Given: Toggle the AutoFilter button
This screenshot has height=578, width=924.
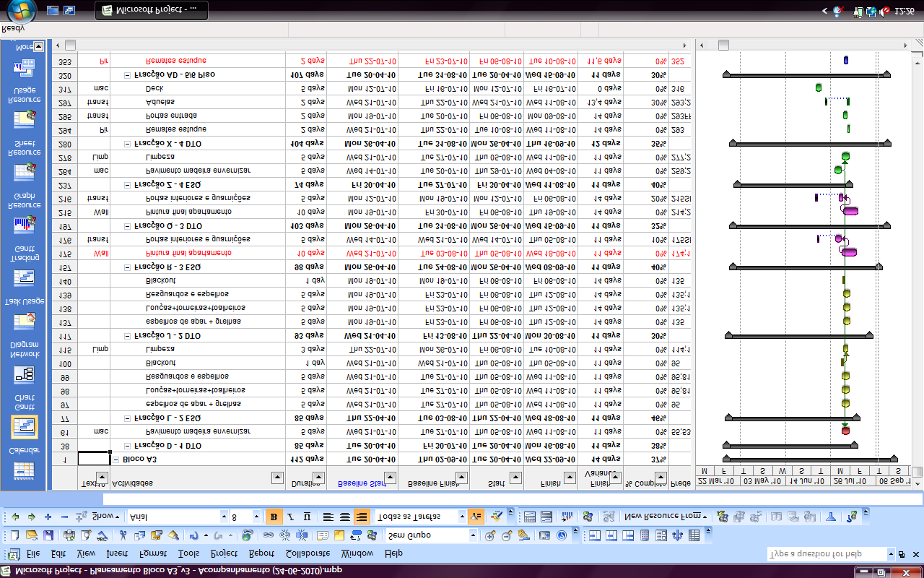Looking at the screenshot, I should [x=476, y=517].
